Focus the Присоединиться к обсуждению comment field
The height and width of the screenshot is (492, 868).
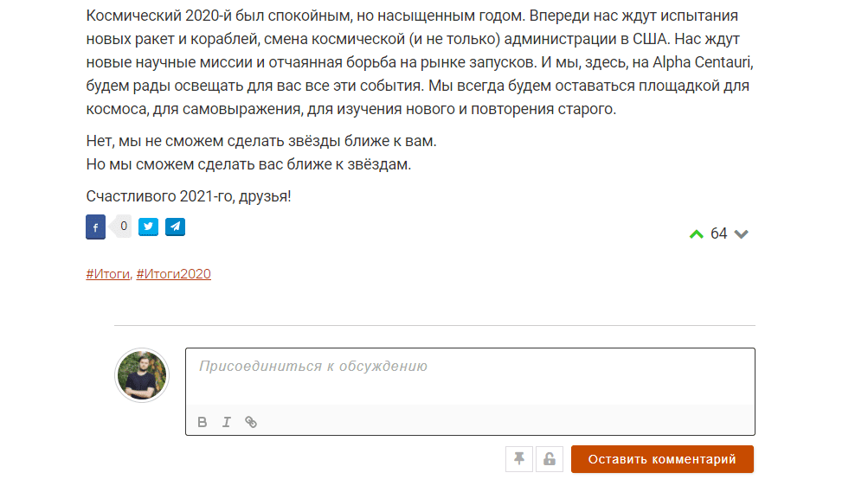tap(469, 376)
